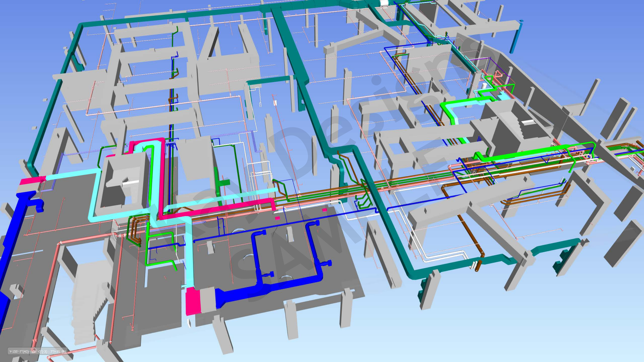Click the white cylindrical fitting at top

pyautogui.click(x=384, y=3)
